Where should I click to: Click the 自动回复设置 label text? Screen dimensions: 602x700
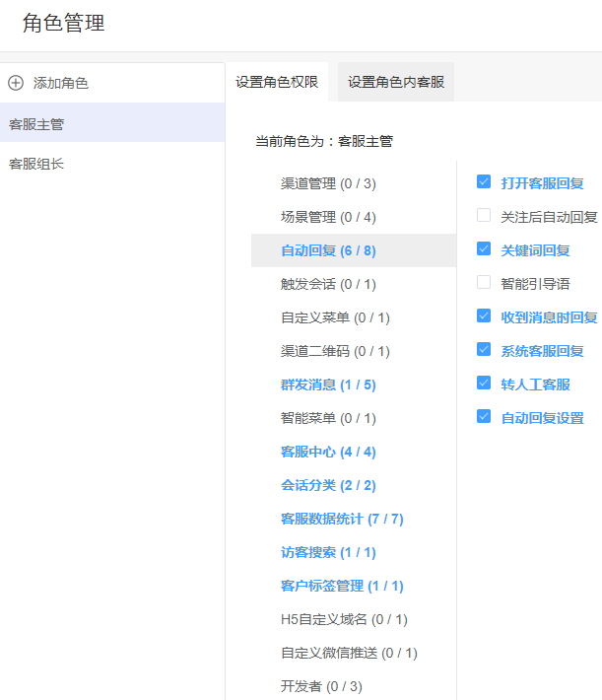click(x=542, y=418)
